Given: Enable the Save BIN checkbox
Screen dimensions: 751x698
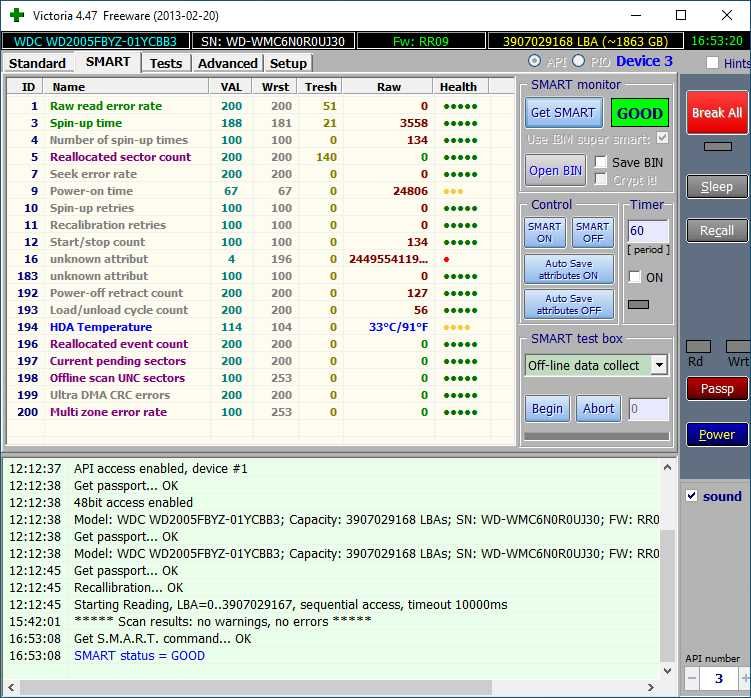Looking at the screenshot, I should tap(601, 162).
